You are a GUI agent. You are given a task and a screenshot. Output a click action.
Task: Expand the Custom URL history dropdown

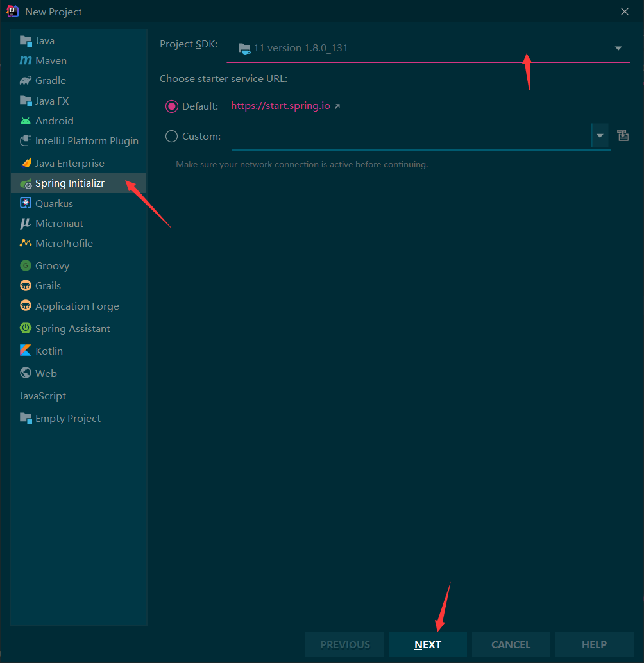[600, 136]
